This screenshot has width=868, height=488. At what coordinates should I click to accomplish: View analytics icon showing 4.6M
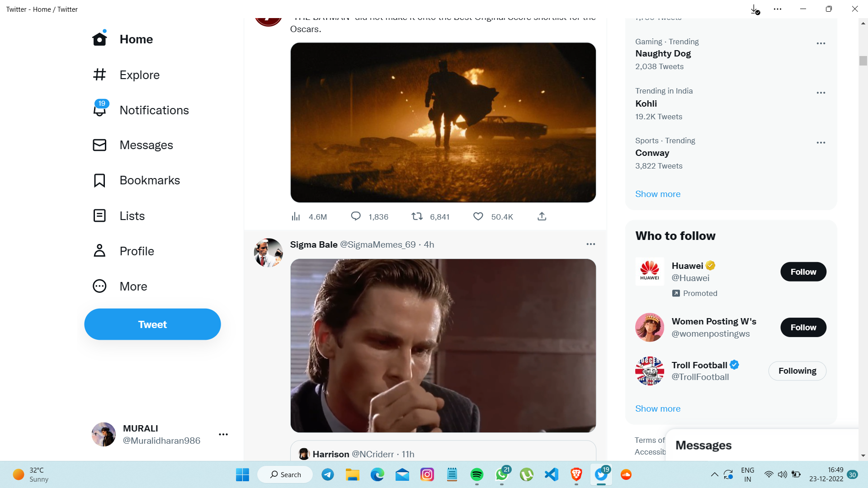click(296, 216)
